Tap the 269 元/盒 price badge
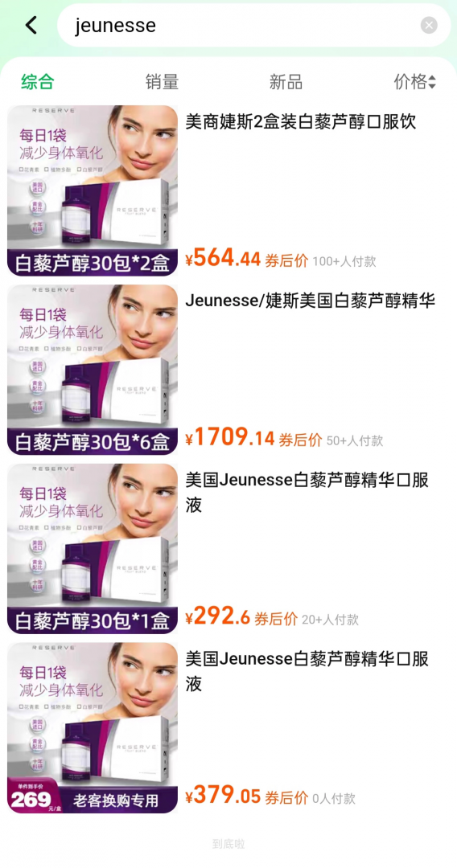Screen dimensions: 457x868 point(35,797)
